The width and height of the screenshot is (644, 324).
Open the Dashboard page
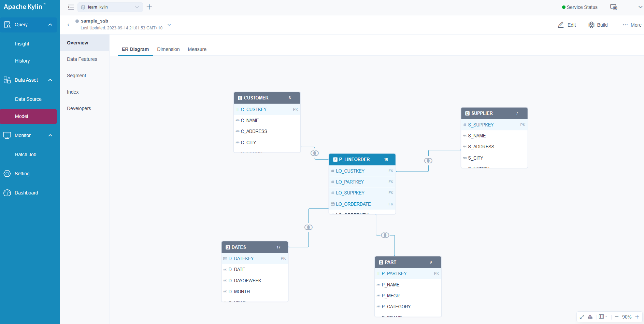(27, 193)
